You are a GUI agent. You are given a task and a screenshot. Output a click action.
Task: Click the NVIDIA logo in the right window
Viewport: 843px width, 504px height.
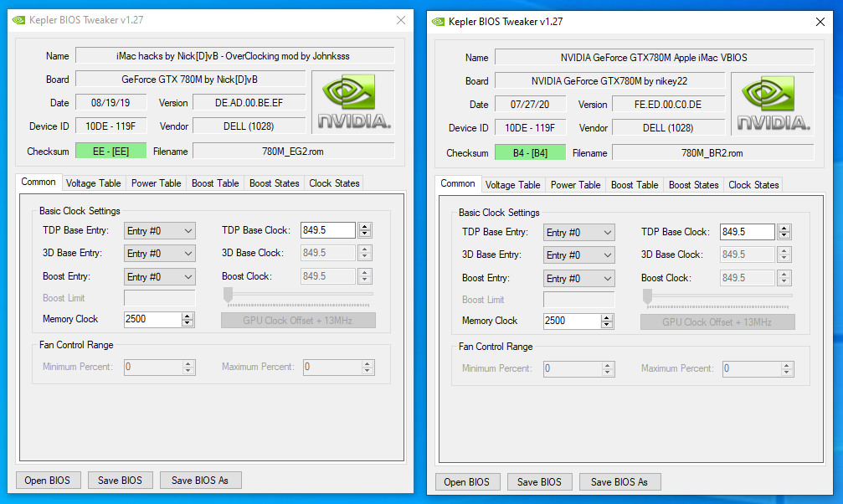click(x=773, y=104)
